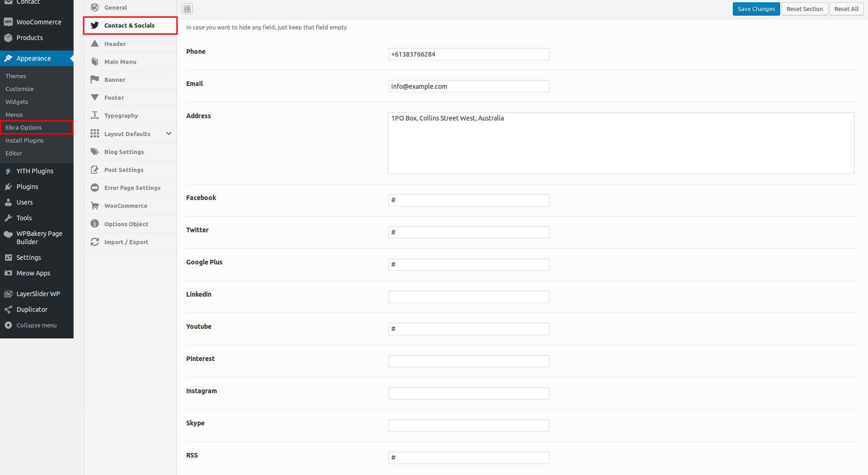Open the Import / Export section

pos(131,242)
